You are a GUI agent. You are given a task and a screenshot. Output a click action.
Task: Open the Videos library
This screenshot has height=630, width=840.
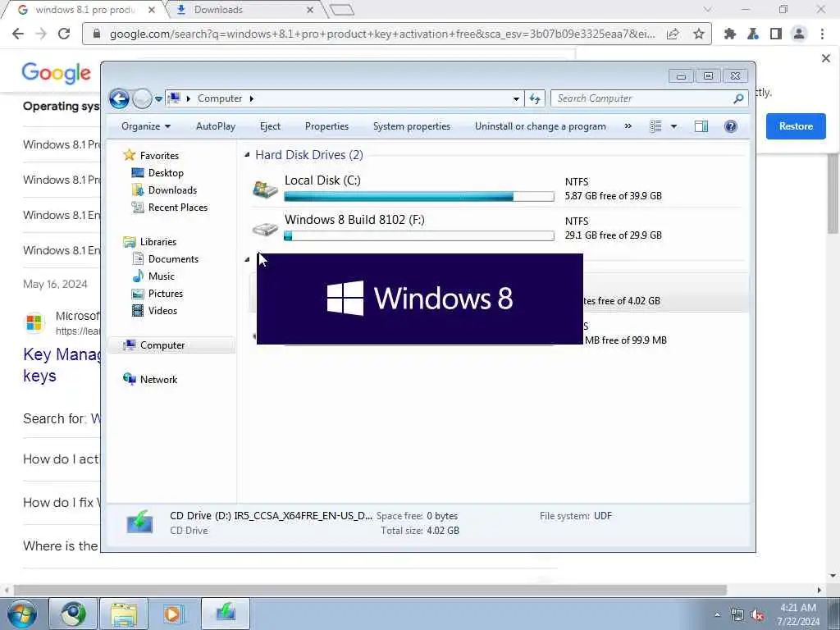coord(162,311)
